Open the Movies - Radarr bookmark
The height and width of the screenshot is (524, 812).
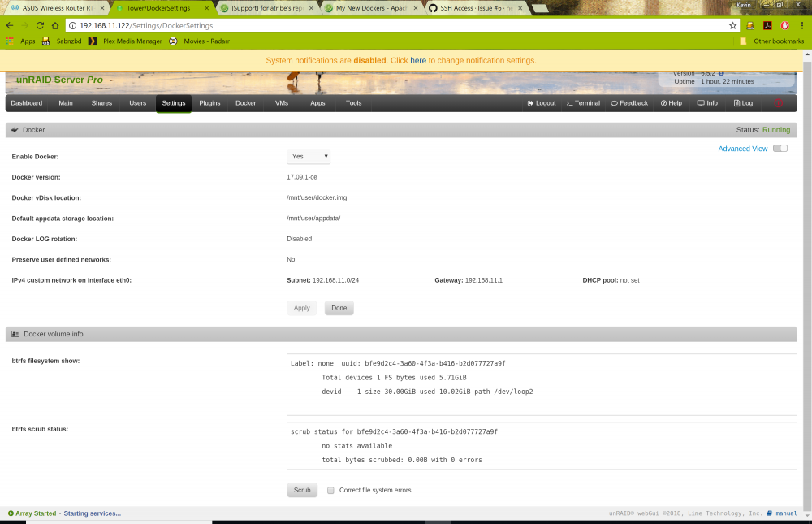click(200, 41)
